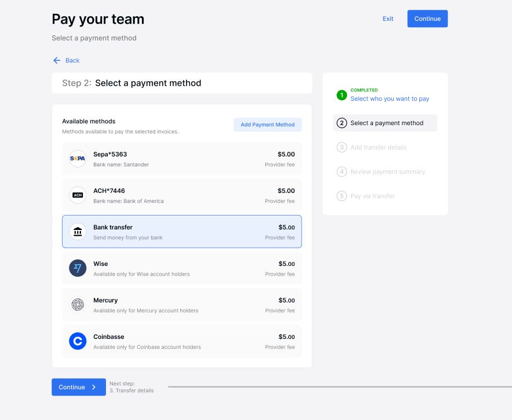Click the SEPA logo icon
Screen dimensions: 512x420
click(78, 159)
